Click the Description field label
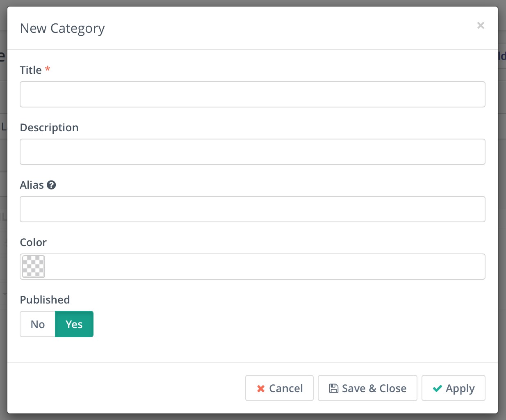Image resolution: width=506 pixels, height=420 pixels. 49,128
